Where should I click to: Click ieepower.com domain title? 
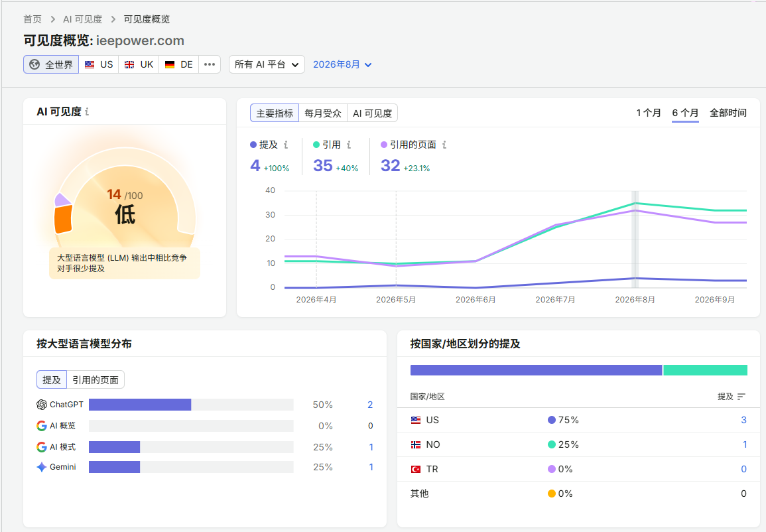(140, 40)
